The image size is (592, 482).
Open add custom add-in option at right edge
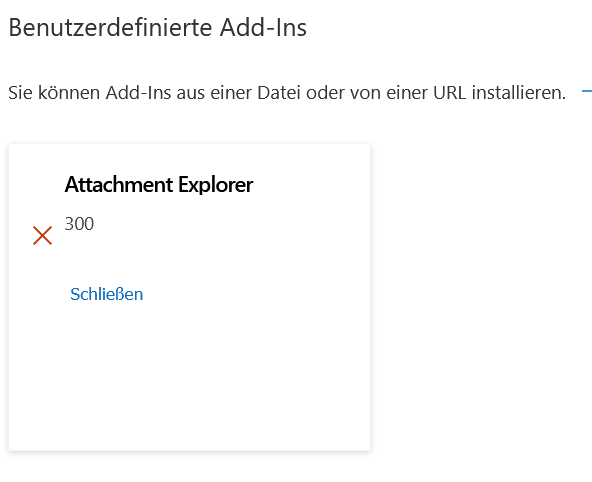[587, 91]
